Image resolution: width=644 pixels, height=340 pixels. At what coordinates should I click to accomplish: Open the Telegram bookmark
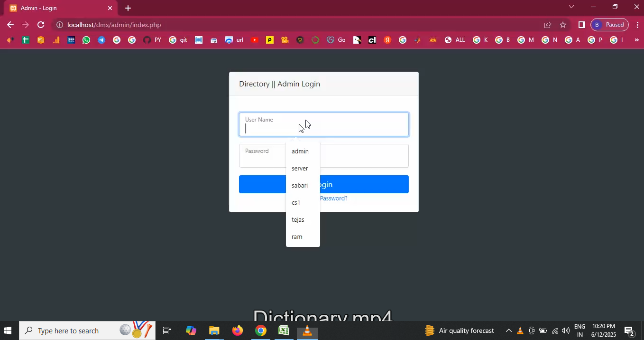tap(101, 40)
